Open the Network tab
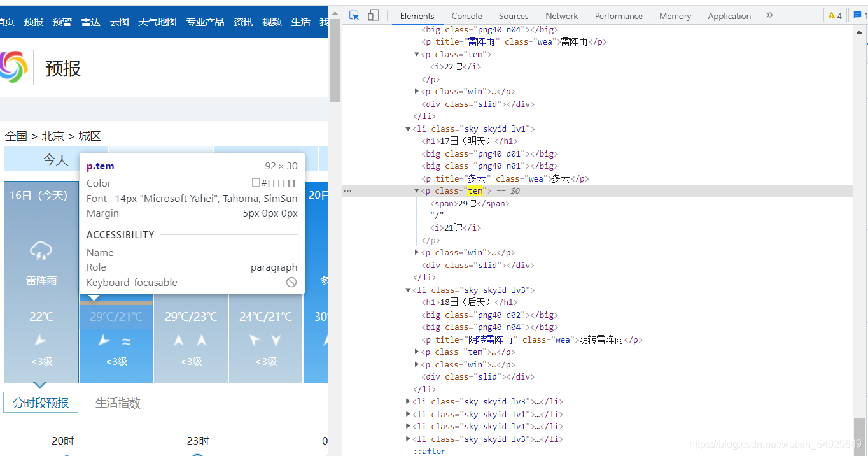 [x=562, y=16]
